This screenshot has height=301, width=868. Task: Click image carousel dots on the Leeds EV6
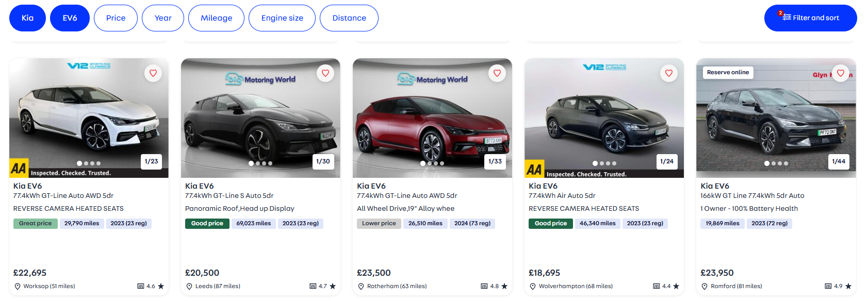[260, 163]
